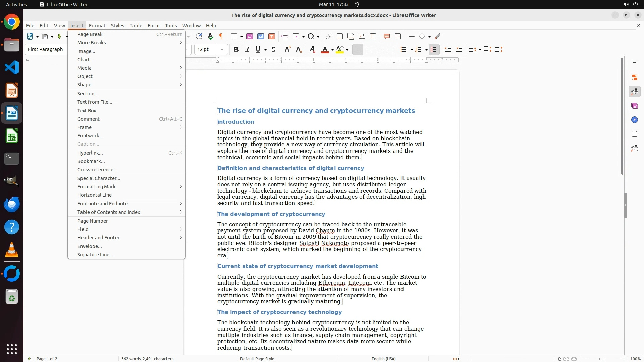The height and width of the screenshot is (362, 644).
Task: Click Default Page Style in status bar
Action: click(257, 359)
